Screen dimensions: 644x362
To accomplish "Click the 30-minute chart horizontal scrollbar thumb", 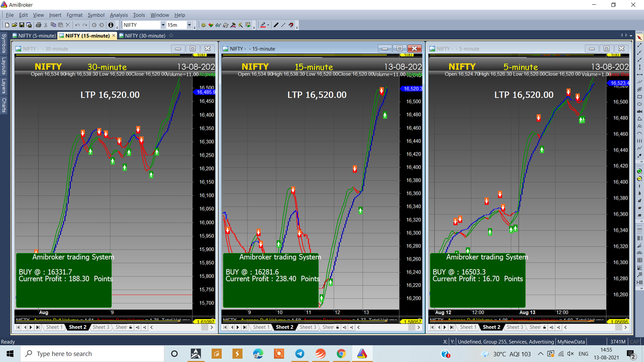I will (x=204, y=327).
